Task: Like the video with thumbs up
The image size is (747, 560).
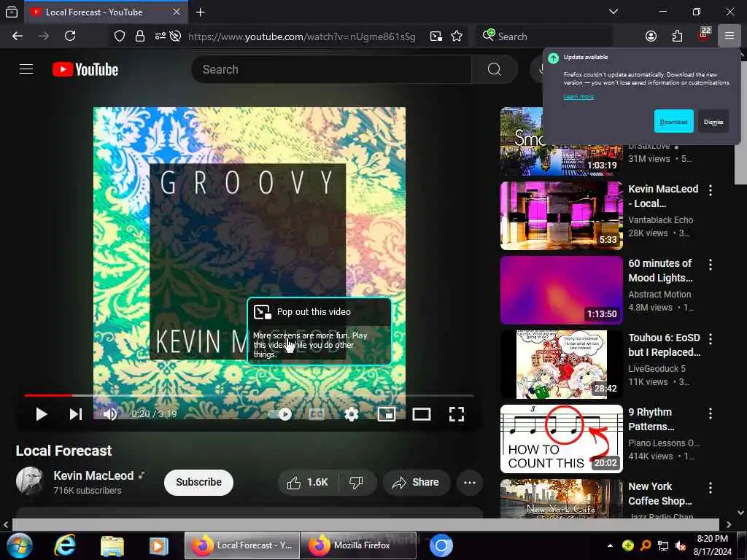Action: pyautogui.click(x=308, y=483)
